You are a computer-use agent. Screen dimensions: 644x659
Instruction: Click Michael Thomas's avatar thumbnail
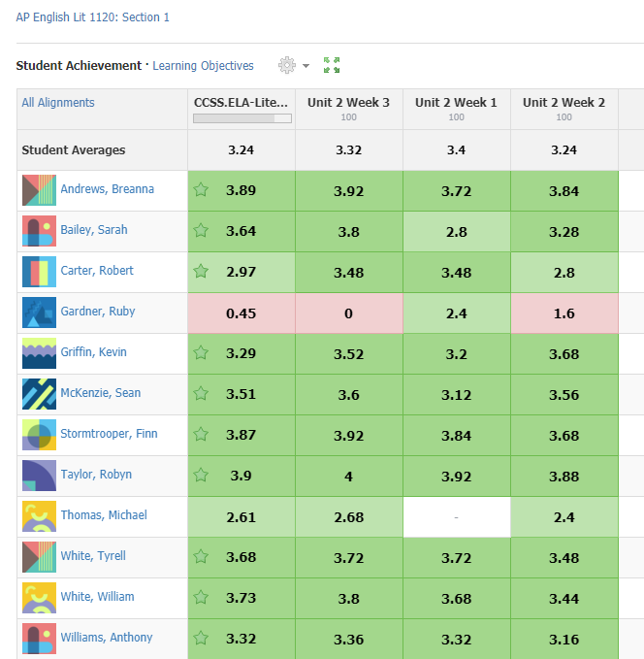click(x=39, y=515)
